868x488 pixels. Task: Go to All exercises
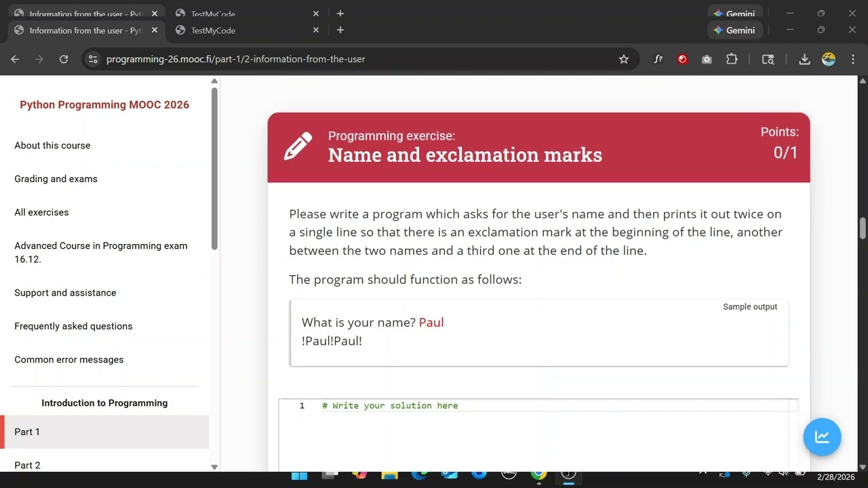pyautogui.click(x=41, y=212)
